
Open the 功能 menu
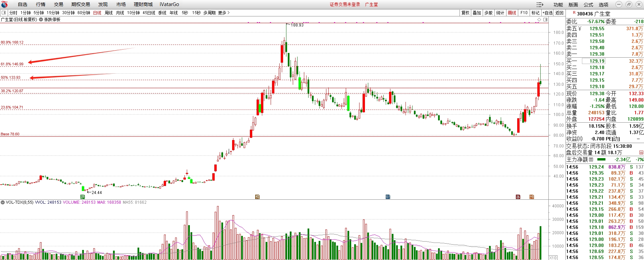tap(558, 5)
